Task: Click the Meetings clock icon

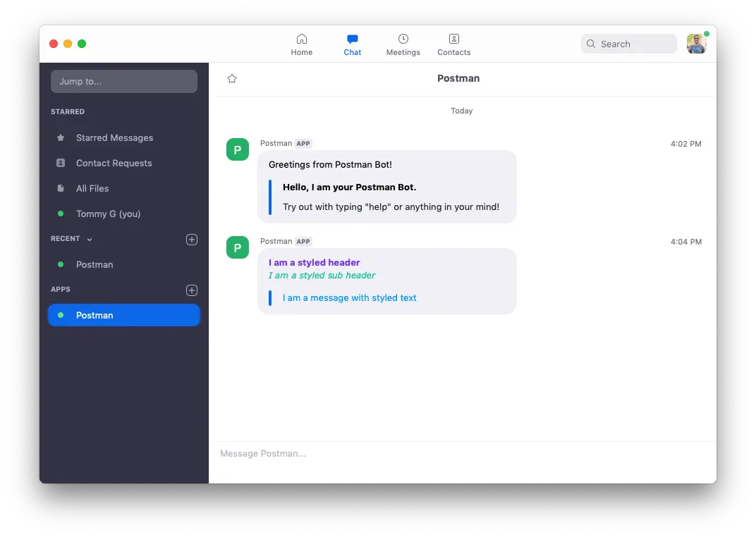Action: [x=403, y=39]
